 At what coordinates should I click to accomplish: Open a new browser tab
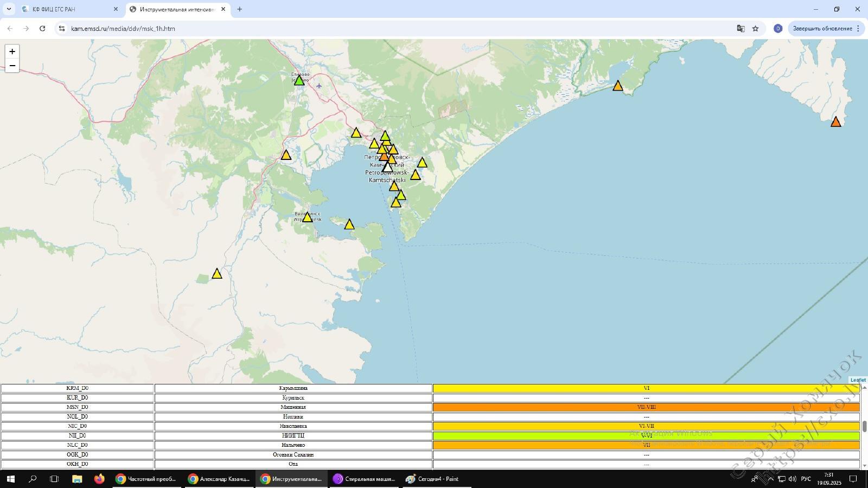(240, 9)
